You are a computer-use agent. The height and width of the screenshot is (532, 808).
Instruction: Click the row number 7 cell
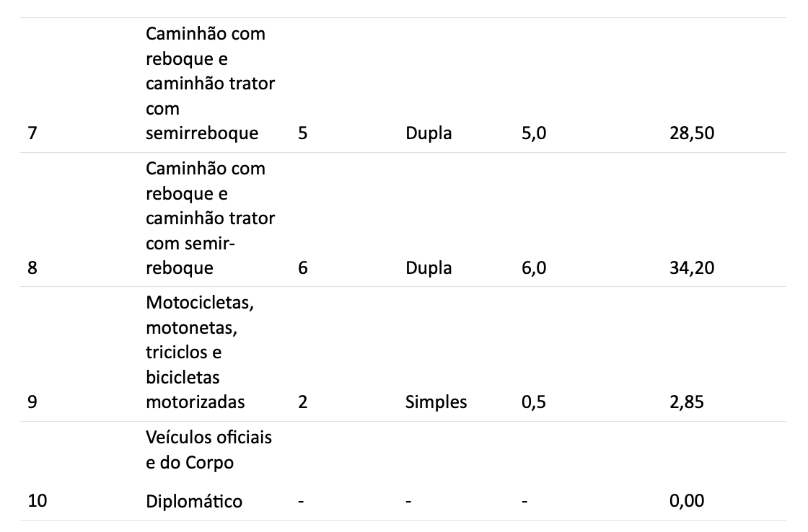click(x=32, y=133)
